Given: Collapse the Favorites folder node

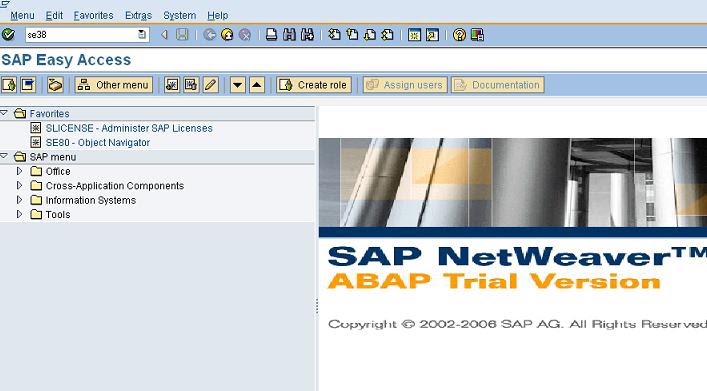Looking at the screenshot, I should [x=4, y=113].
